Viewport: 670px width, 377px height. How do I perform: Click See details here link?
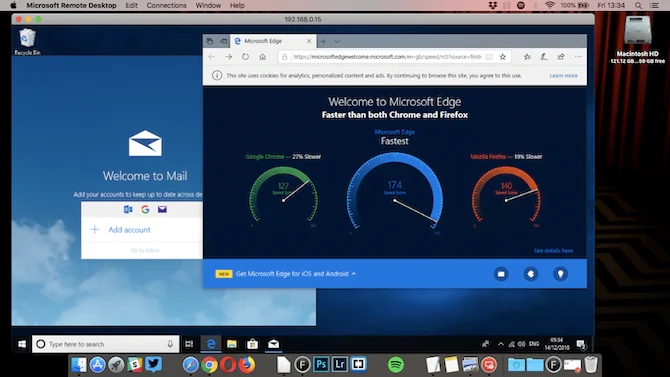553,250
